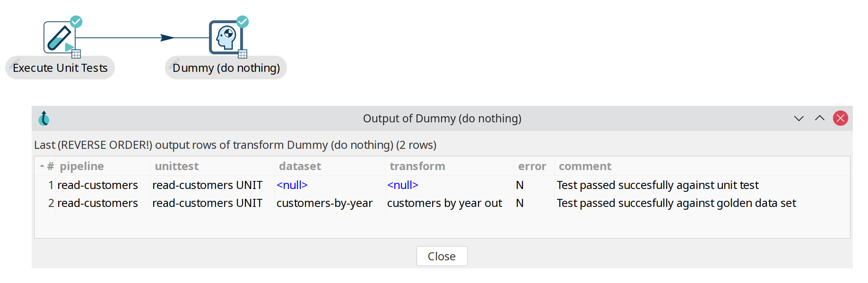Viewport: 868px width, 283px height.
Task: Click green checkmark on Dummy transform
Action: pos(243,22)
